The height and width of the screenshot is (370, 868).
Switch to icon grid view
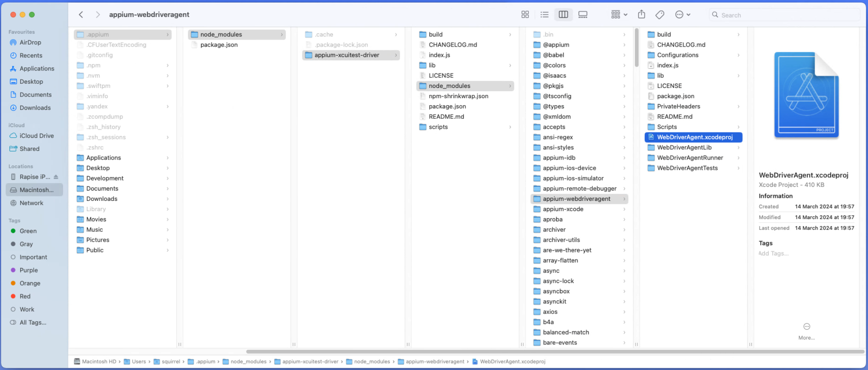pyautogui.click(x=525, y=14)
